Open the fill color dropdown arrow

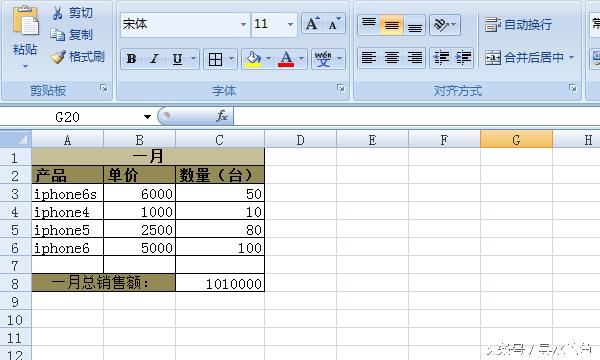click(268, 59)
